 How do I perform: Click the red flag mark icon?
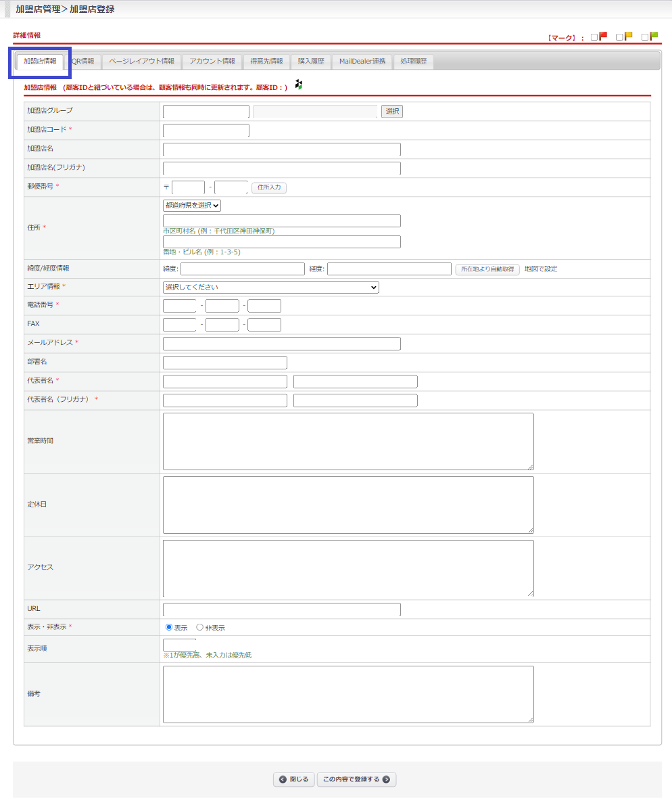click(603, 37)
